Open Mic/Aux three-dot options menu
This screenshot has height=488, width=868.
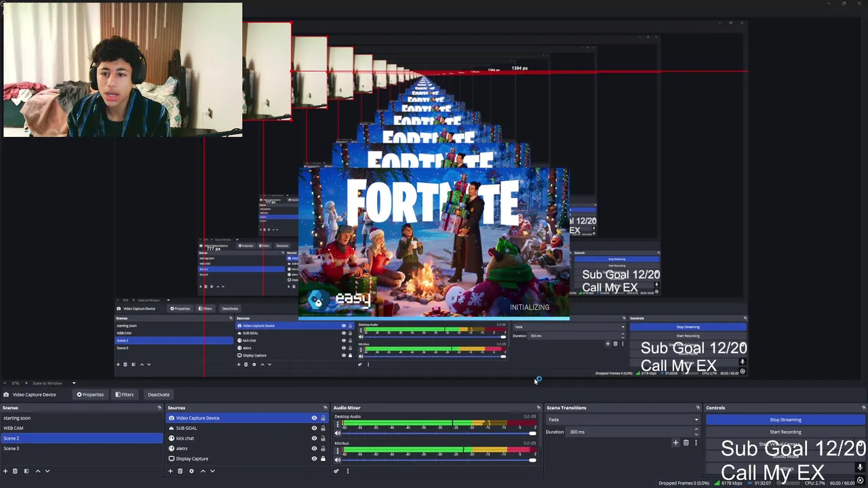point(338,452)
